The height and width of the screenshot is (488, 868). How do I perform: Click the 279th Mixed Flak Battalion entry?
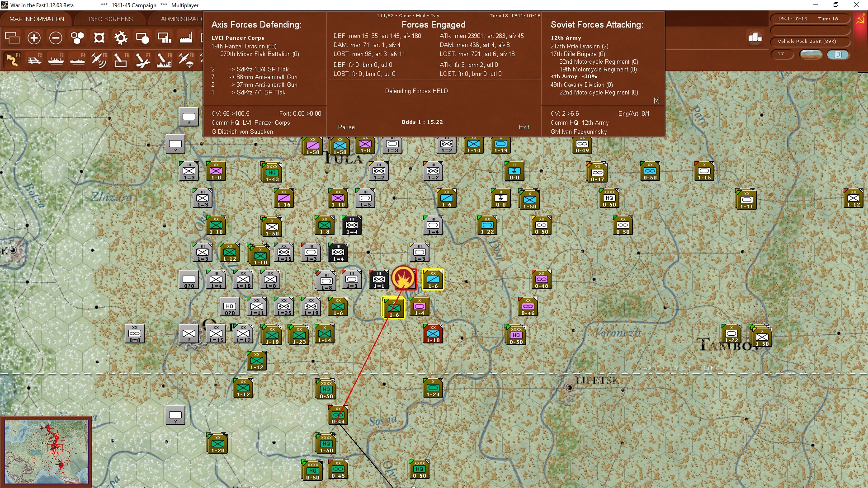tap(260, 54)
